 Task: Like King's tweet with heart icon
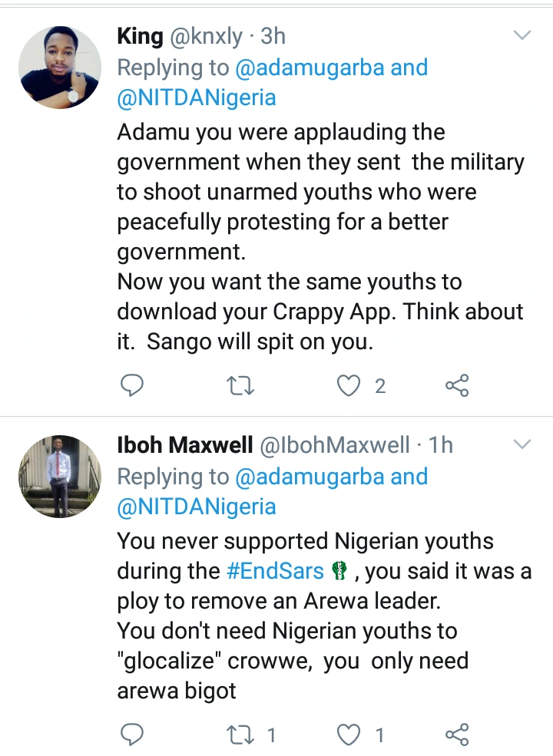click(349, 386)
